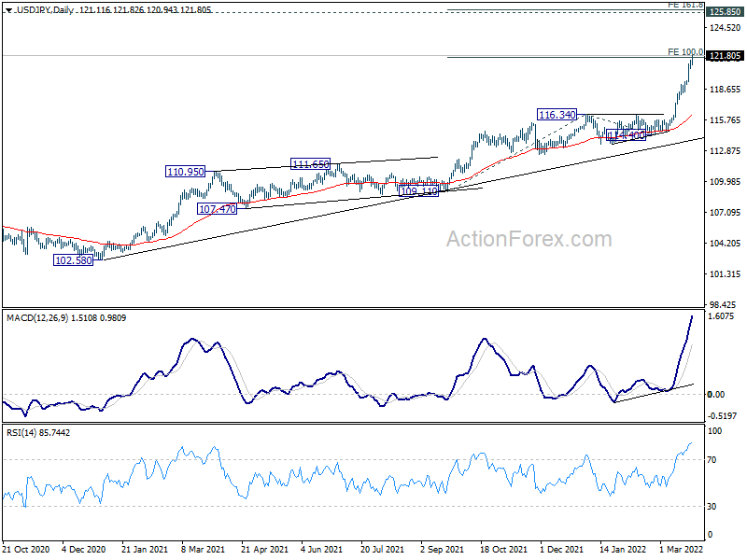Open the chart menu triangle beside USDJPY
Viewport: 747px width, 560px height.
8,10
